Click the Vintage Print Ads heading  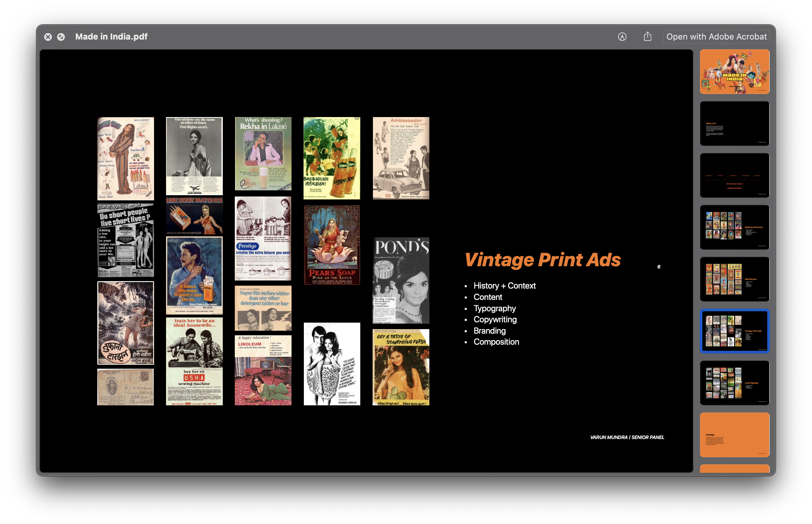(x=543, y=260)
